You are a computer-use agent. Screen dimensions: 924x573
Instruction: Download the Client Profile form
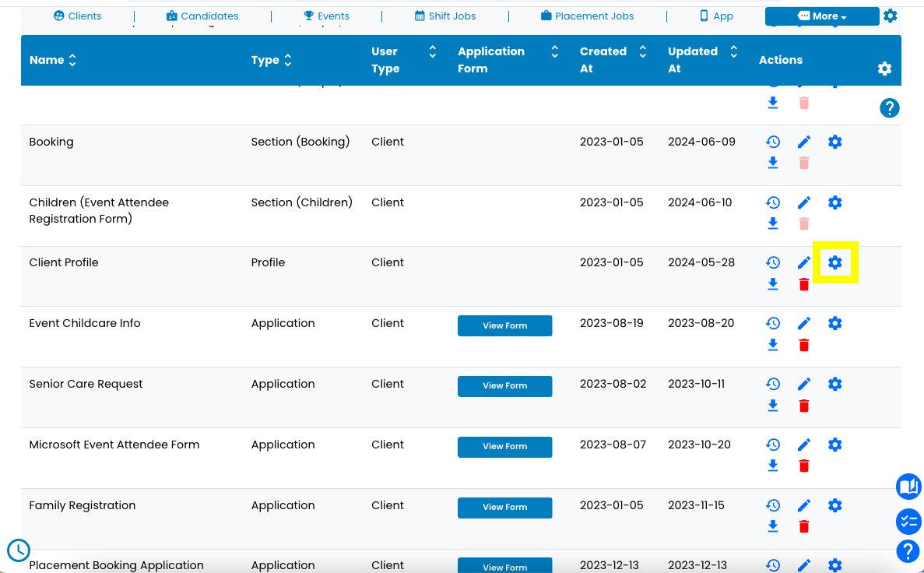coord(772,284)
